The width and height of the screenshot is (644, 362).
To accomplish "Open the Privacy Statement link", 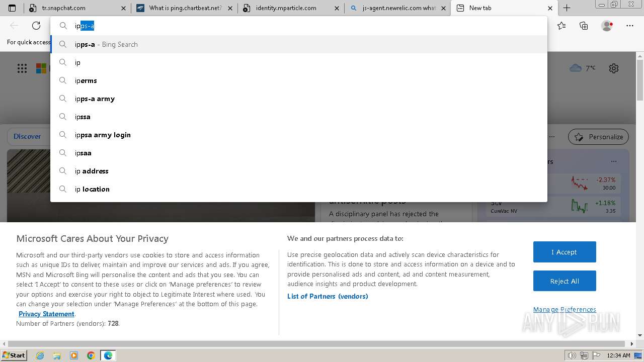I will (x=46, y=314).
